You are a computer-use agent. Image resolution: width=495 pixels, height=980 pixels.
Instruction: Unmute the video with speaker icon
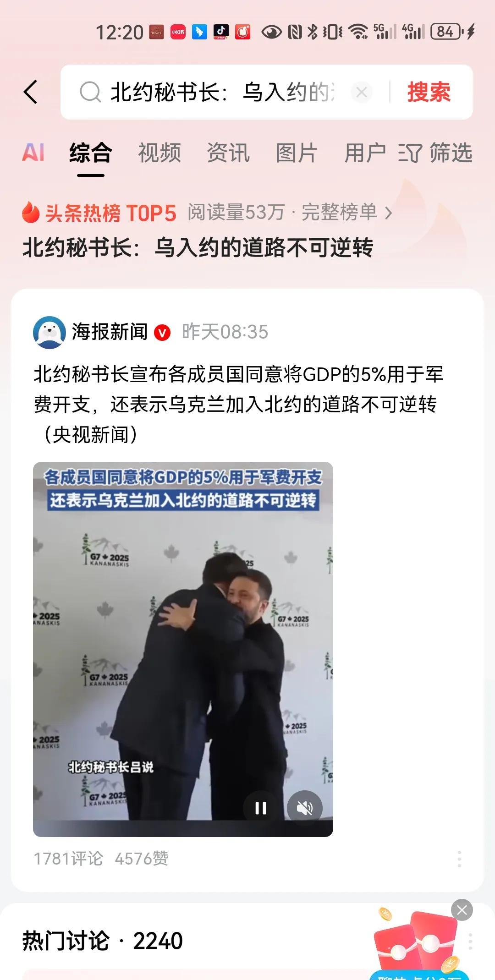pyautogui.click(x=304, y=808)
